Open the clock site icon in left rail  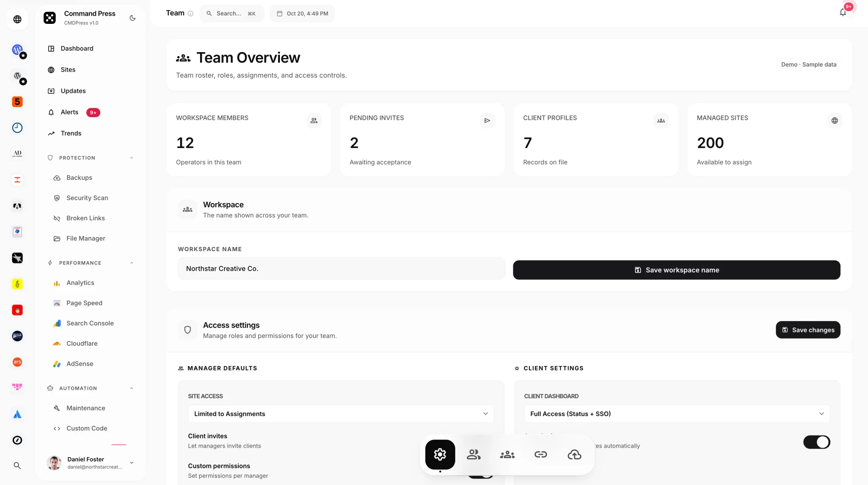coord(17,128)
